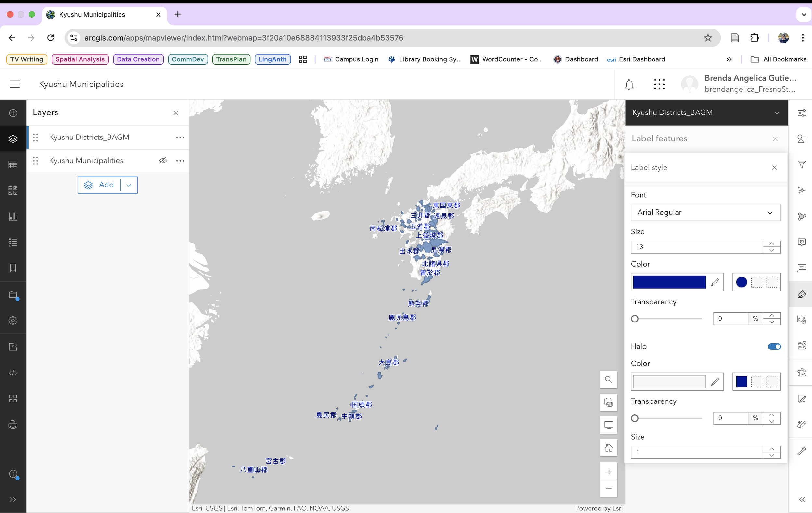Open the Filter pane for the layer

[802, 164]
